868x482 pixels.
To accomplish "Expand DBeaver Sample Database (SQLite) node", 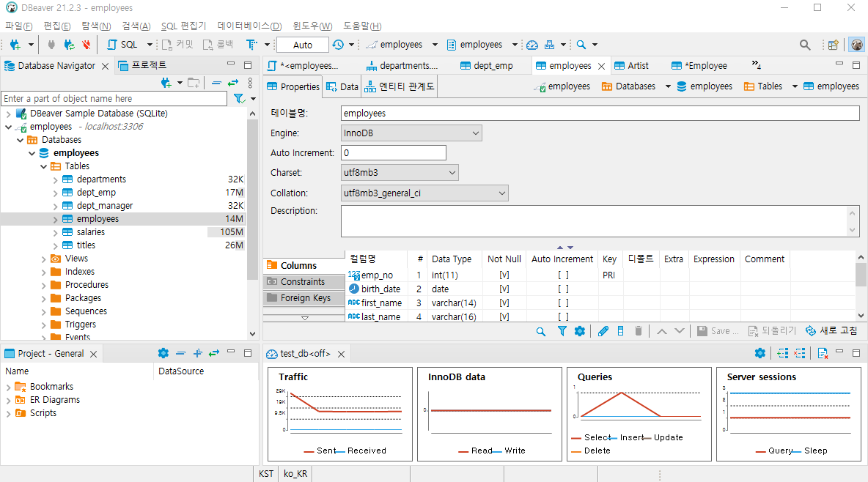I will [x=8, y=114].
